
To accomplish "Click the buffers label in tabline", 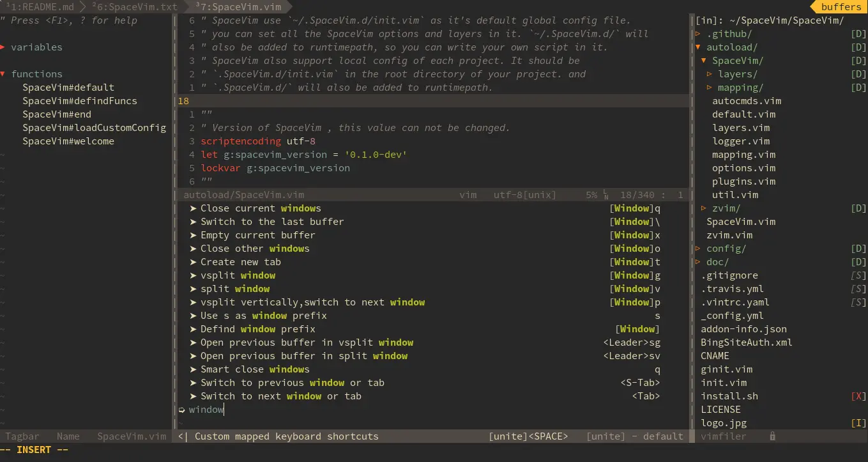I will [x=841, y=7].
